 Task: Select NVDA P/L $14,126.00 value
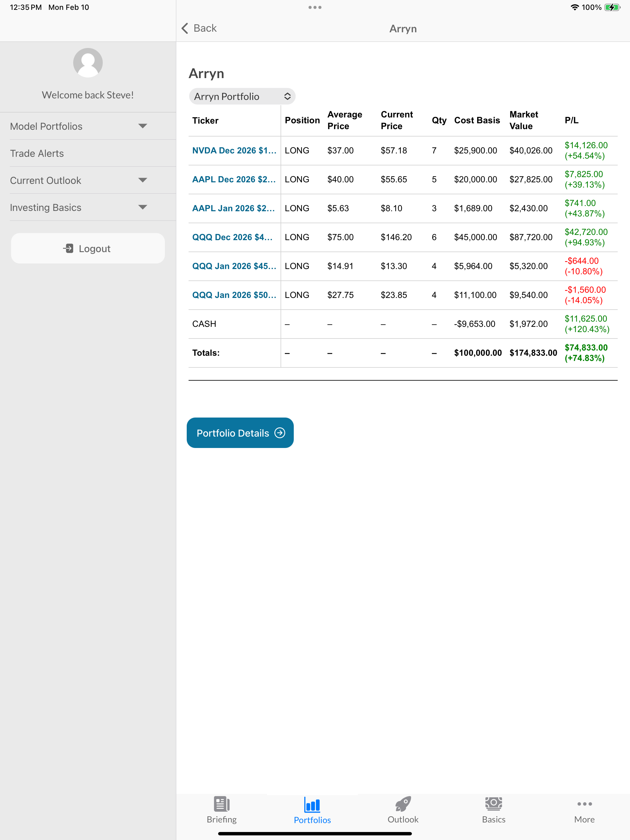click(586, 145)
